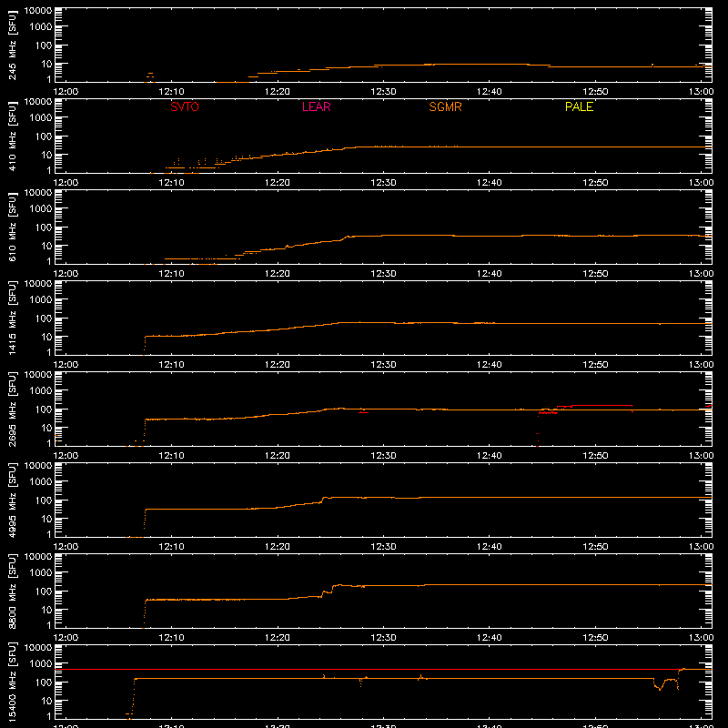
Task: Click 12:00 time label under 1415 MHz plot
Action: click(x=66, y=365)
